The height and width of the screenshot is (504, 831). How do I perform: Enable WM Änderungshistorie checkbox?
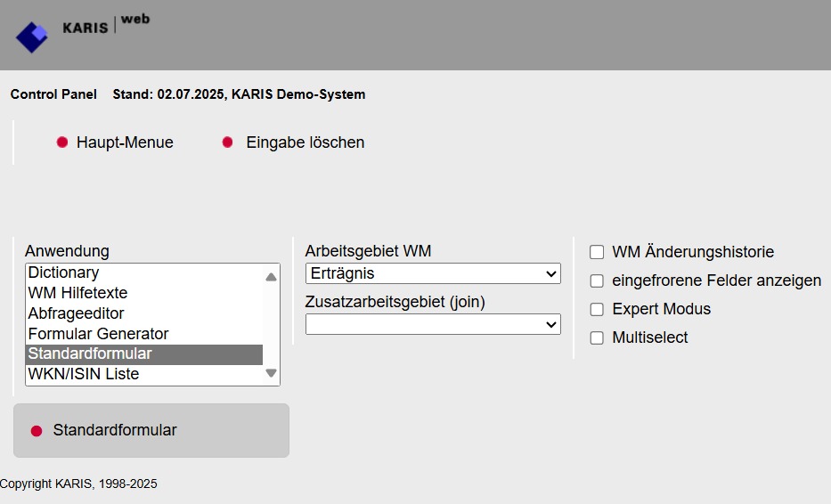tap(597, 252)
